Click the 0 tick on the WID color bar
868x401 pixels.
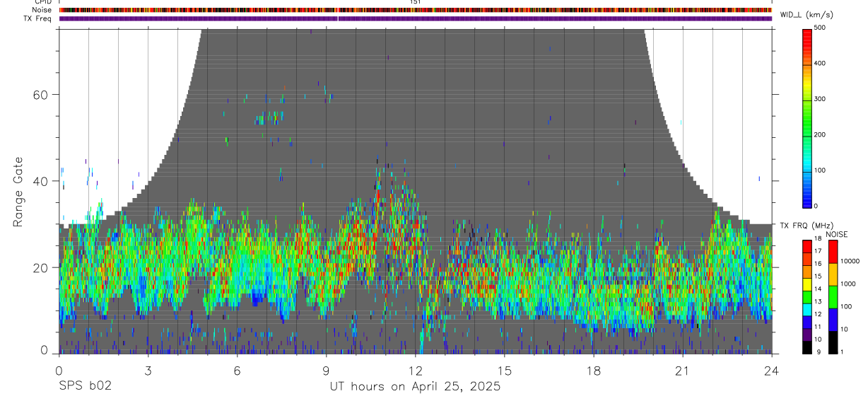tap(816, 206)
